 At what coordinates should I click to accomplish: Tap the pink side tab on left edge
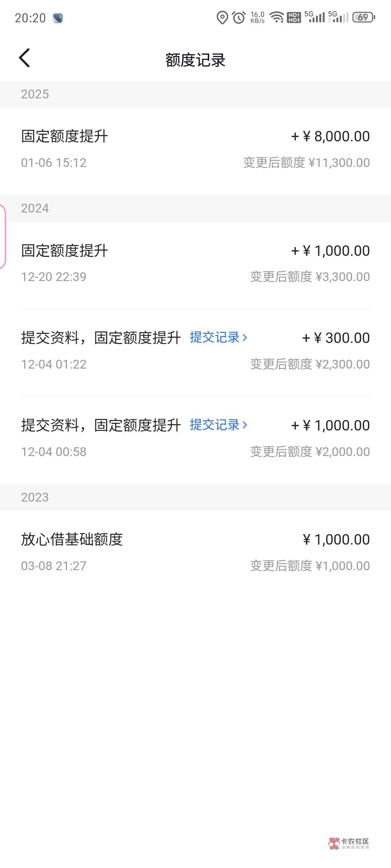[2, 237]
